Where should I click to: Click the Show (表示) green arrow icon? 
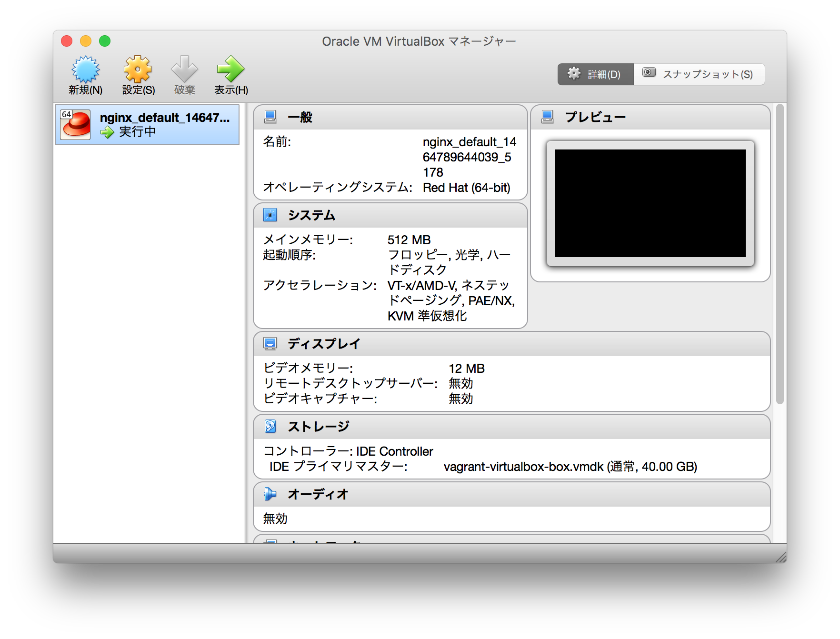point(230,70)
